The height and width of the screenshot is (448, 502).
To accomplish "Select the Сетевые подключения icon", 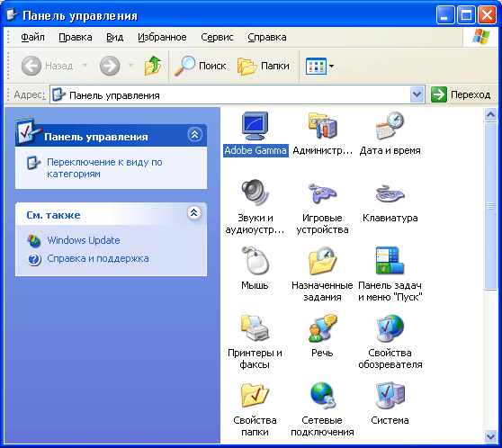I will pos(322,395).
